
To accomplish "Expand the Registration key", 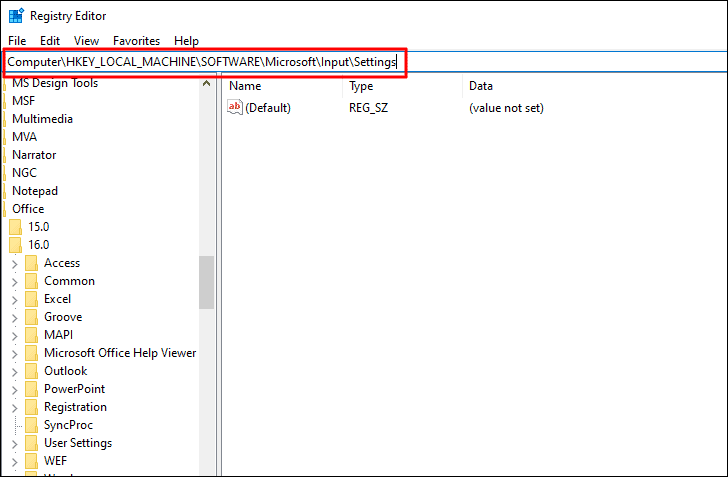I will 14,408.
